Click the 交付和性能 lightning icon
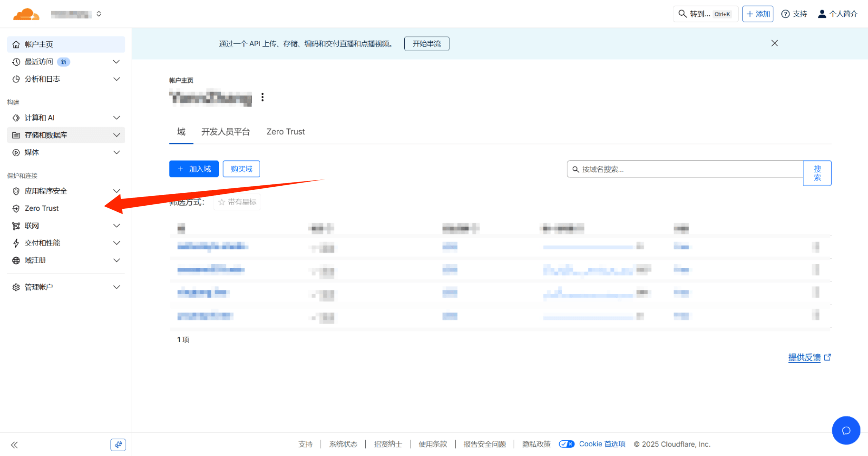 click(x=16, y=243)
